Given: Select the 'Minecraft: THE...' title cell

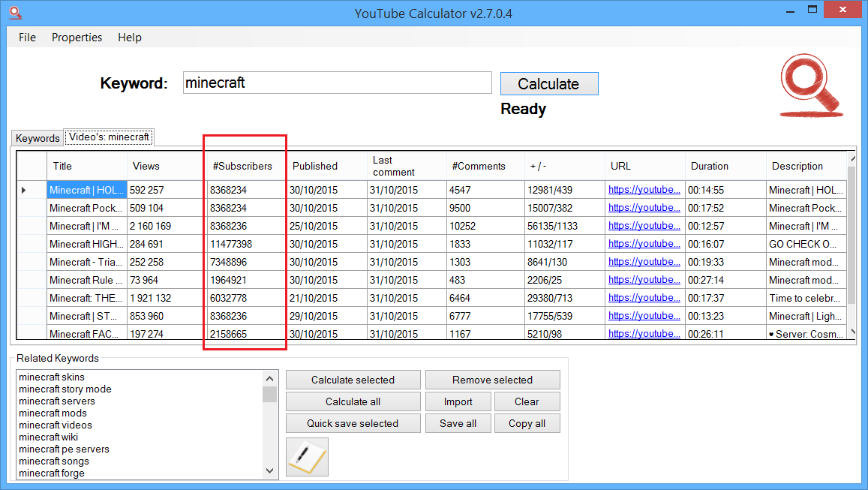Looking at the screenshot, I should [x=87, y=298].
